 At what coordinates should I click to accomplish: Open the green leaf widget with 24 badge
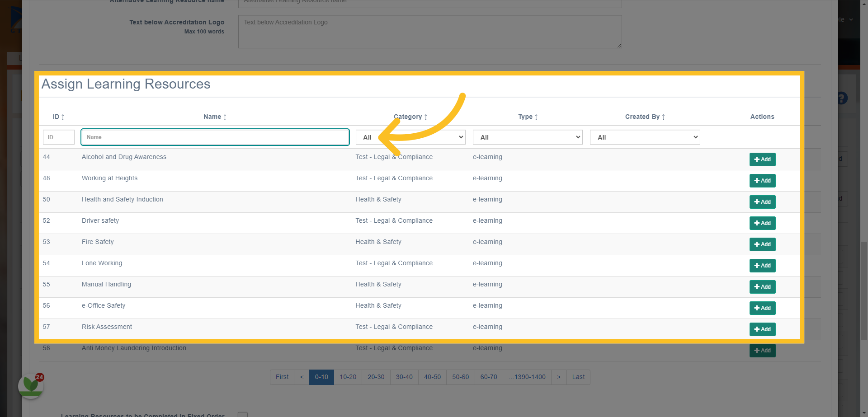click(x=31, y=386)
